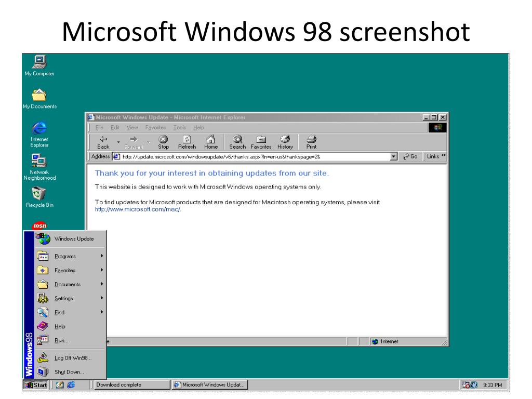Viewport: 532px width, 399px height.
Task: Click the task scheduler tray icon
Action: pos(466,385)
